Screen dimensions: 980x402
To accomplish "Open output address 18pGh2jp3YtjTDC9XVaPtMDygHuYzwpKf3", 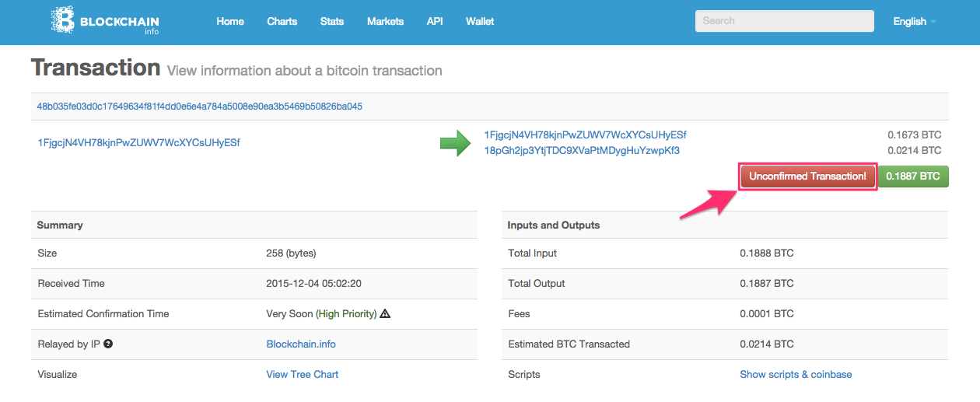I will point(581,151).
